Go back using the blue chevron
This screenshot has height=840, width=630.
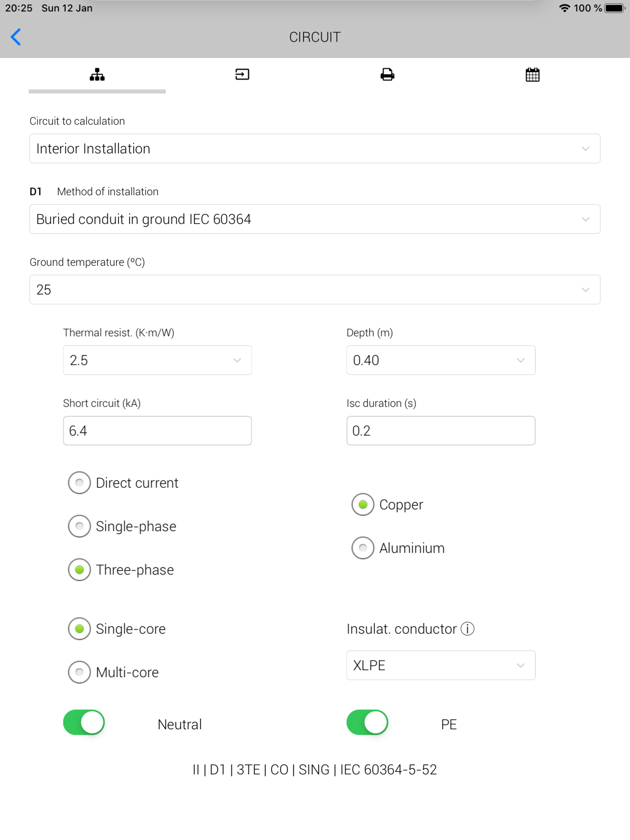16,37
